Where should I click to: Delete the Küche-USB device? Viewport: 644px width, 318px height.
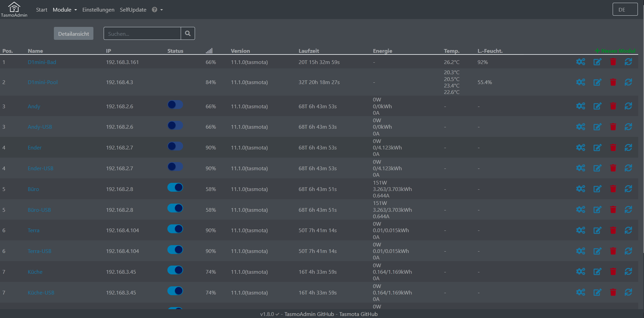click(x=613, y=292)
